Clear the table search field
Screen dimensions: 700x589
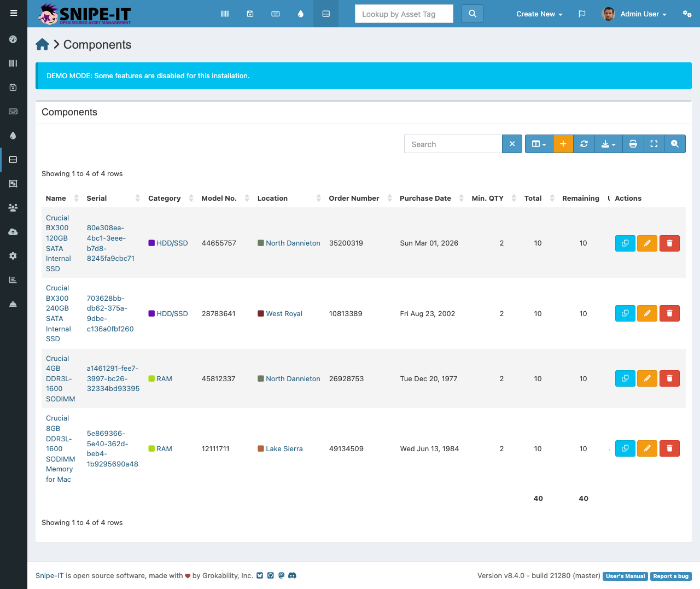[x=512, y=144]
